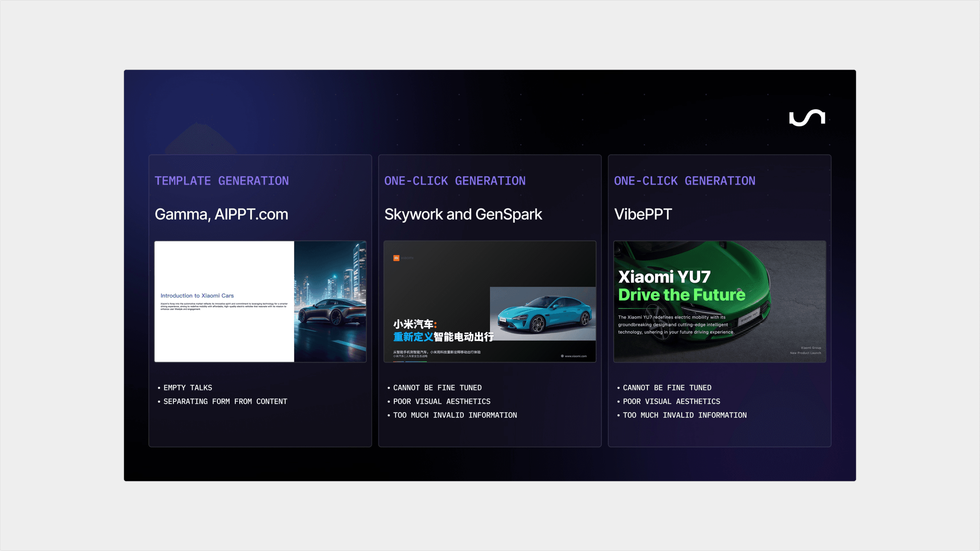Image resolution: width=980 pixels, height=551 pixels.
Task: Click the 小米汽车 Chinese headline
Action: [413, 324]
